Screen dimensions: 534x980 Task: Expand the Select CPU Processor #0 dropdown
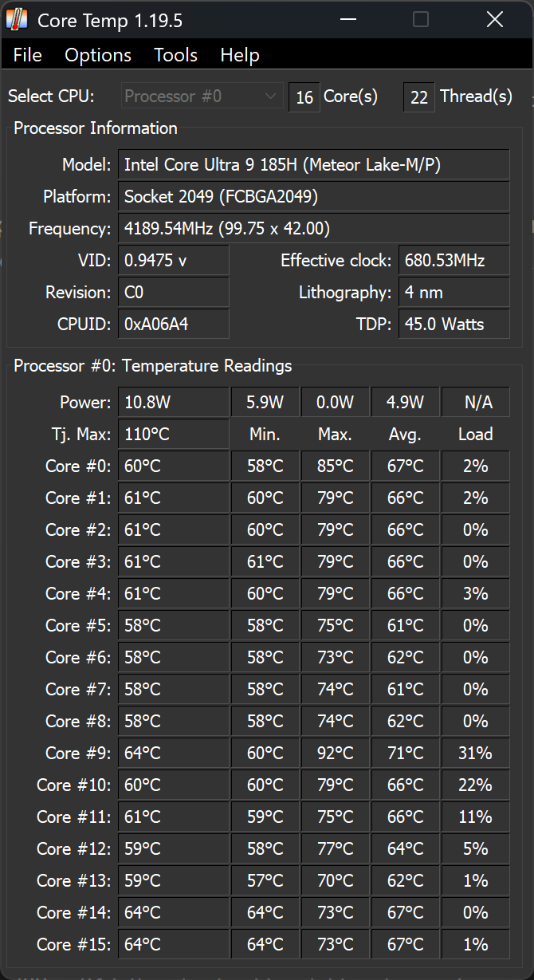point(202,96)
